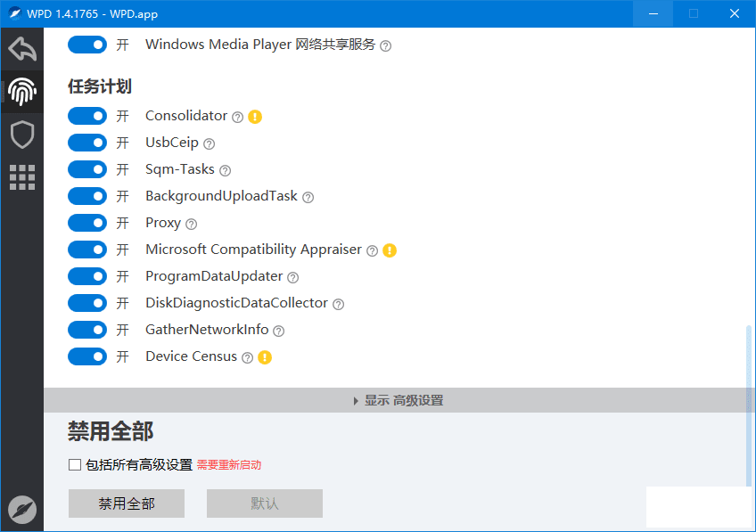
Task: Toggle the Microsoft Compatibility Appraiser switch
Action: coord(87,250)
